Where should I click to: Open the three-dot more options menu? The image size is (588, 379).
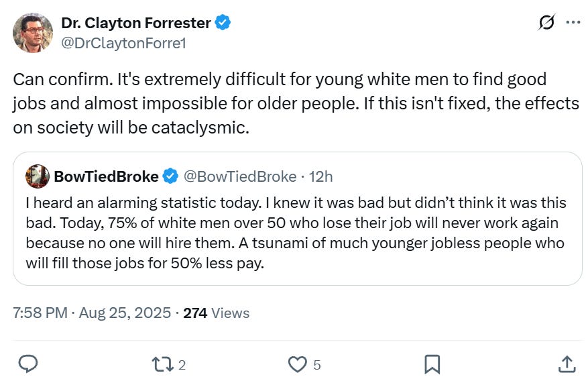(573, 23)
